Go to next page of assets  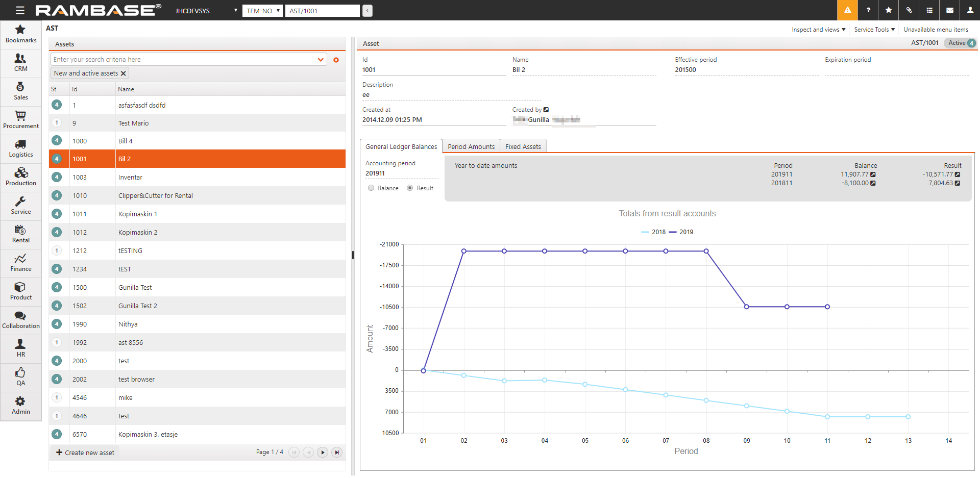click(323, 452)
